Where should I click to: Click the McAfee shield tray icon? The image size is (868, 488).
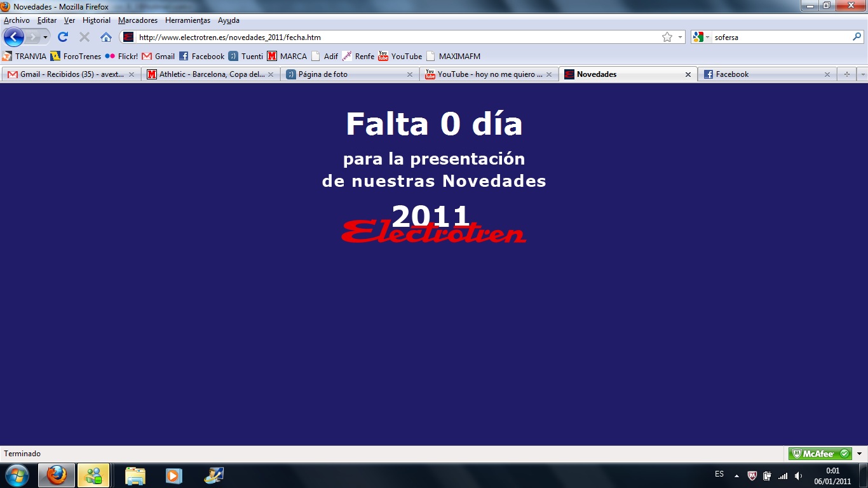pyautogui.click(x=752, y=475)
